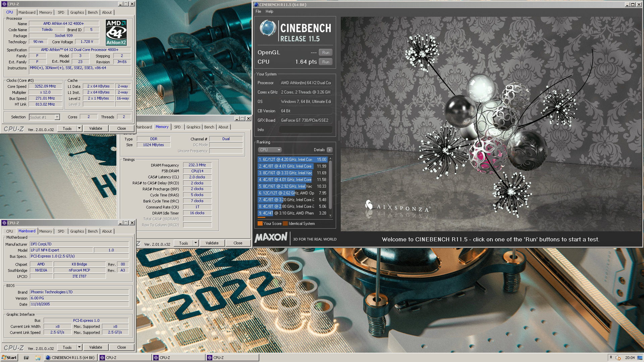Image resolution: width=644 pixels, height=362 pixels.
Task: Click the orange Your Score color swatch
Action: pyautogui.click(x=260, y=224)
